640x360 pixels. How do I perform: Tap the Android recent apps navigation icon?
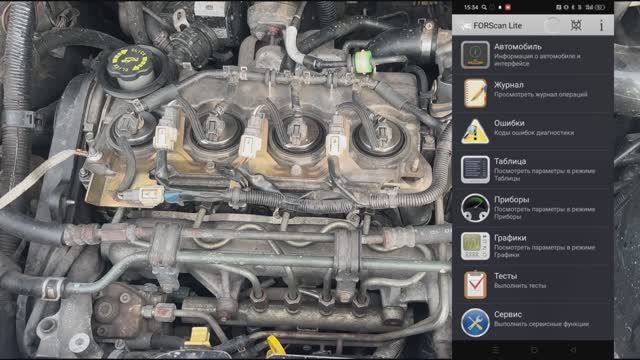(x=495, y=350)
